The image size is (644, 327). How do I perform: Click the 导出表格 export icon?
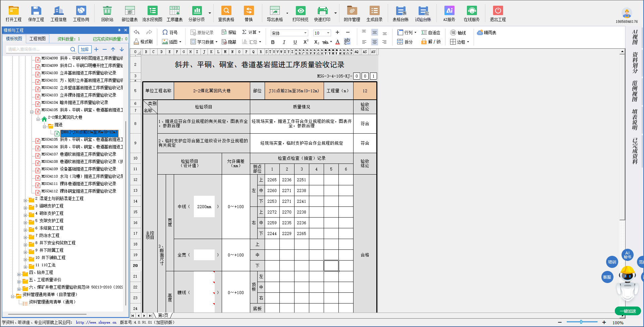pyautogui.click(x=275, y=14)
